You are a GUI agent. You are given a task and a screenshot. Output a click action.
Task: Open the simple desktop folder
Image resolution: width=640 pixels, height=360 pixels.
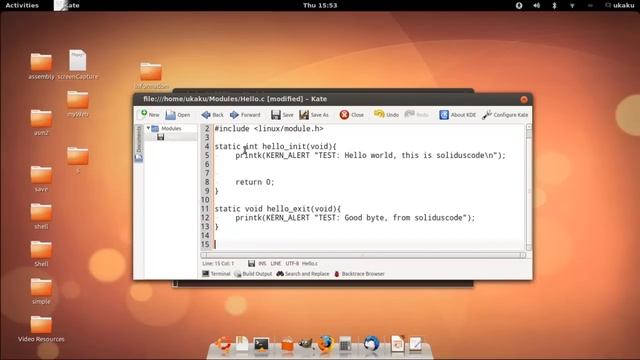click(41, 291)
